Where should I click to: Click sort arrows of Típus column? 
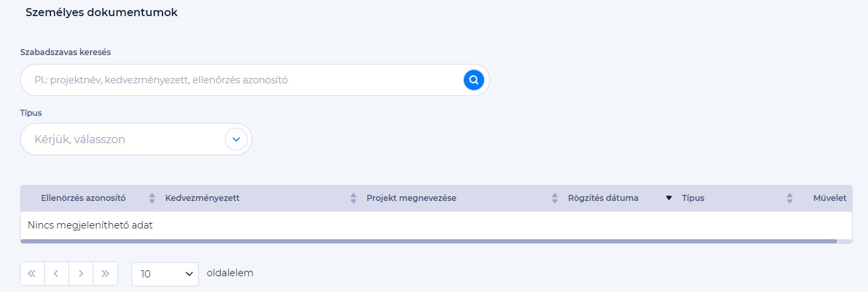pos(789,198)
